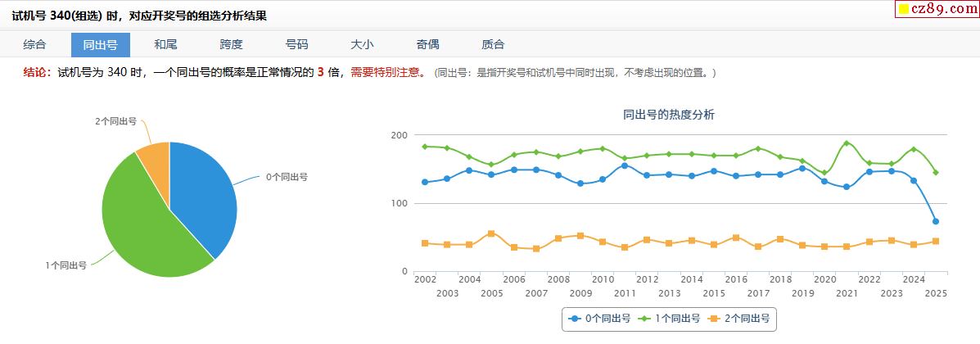Open the 质合 tab
This screenshot has width=980, height=344.
click(493, 44)
